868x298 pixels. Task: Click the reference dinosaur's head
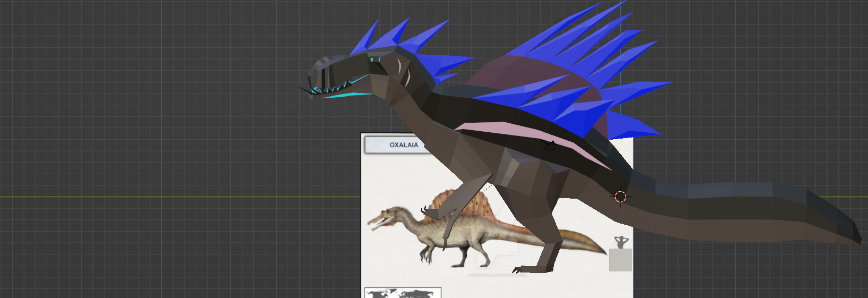pyautogui.click(x=390, y=217)
